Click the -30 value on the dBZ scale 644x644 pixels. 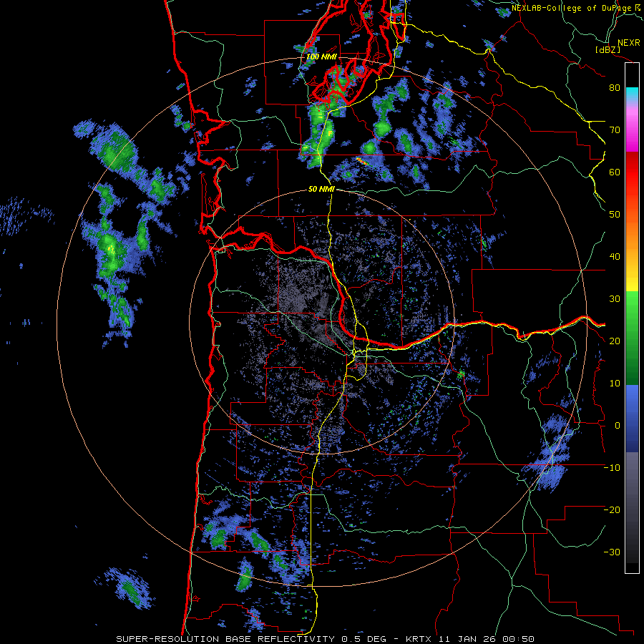pos(612,552)
